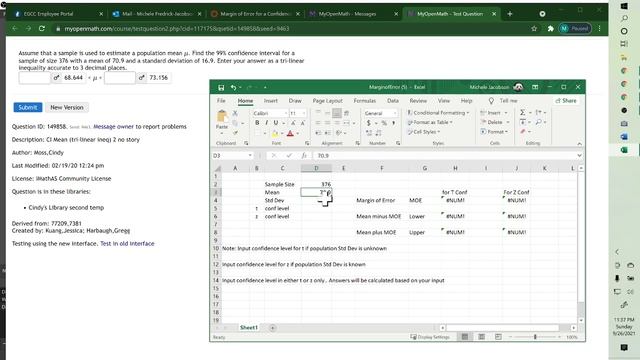Viewport: 640px width, 360px height.
Task: Open Chrome's Extensions puzzle icon
Action: pos(551,29)
